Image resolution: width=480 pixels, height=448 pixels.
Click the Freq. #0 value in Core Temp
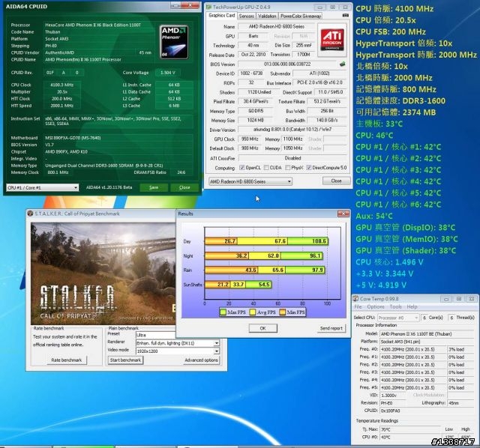pos(413,349)
